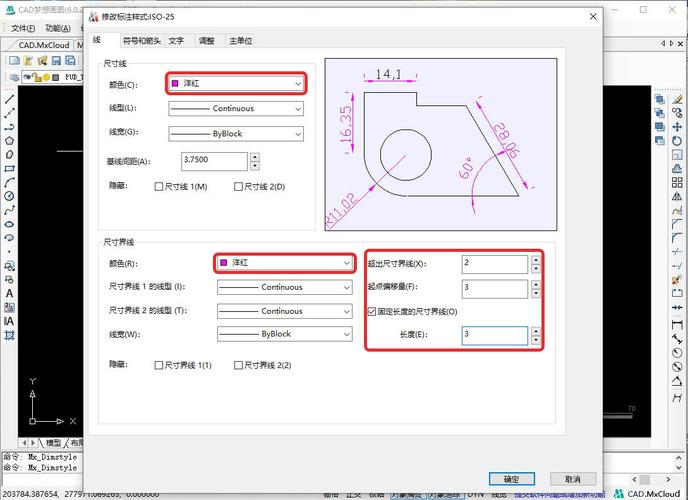Viewport: 688px width, 500px height.
Task: Click the New file icon in the toolbar
Action: click(x=14, y=61)
